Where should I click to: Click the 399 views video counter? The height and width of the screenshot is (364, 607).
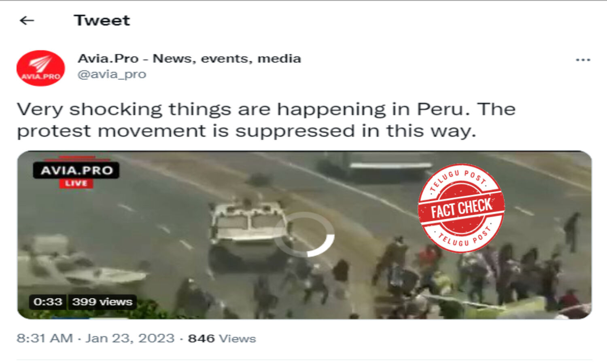102,302
